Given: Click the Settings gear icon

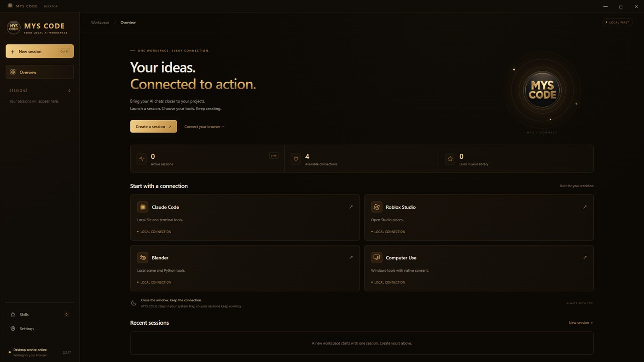Looking at the screenshot, I should tap(13, 328).
